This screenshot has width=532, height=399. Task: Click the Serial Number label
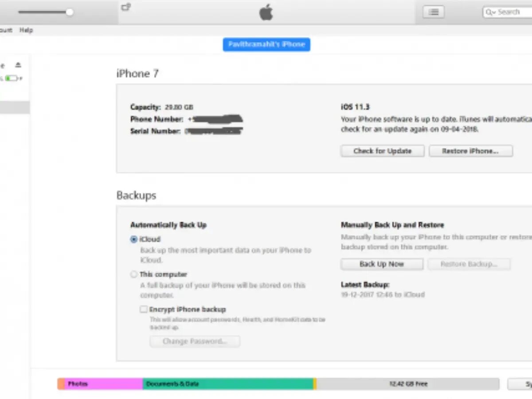click(155, 131)
